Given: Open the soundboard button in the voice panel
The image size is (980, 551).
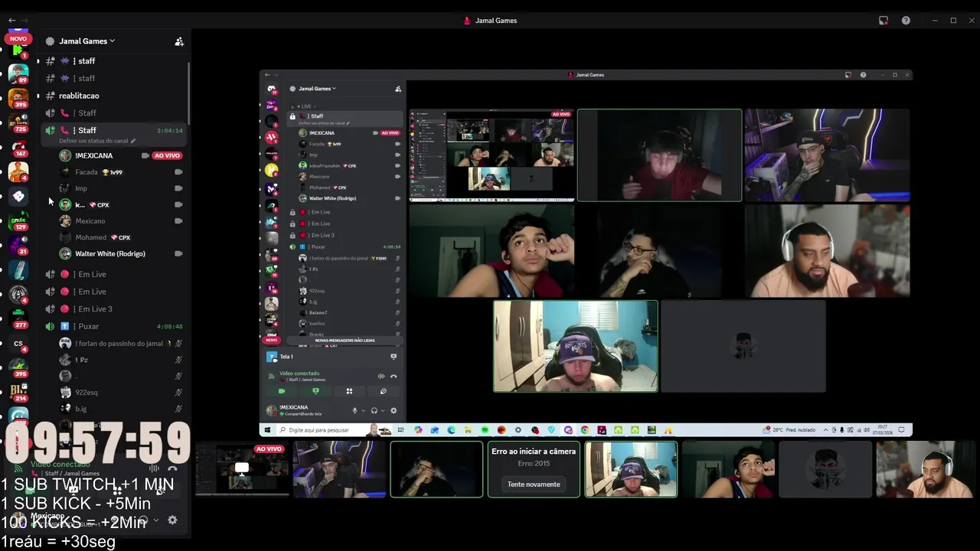Looking at the screenshot, I should click(x=160, y=491).
